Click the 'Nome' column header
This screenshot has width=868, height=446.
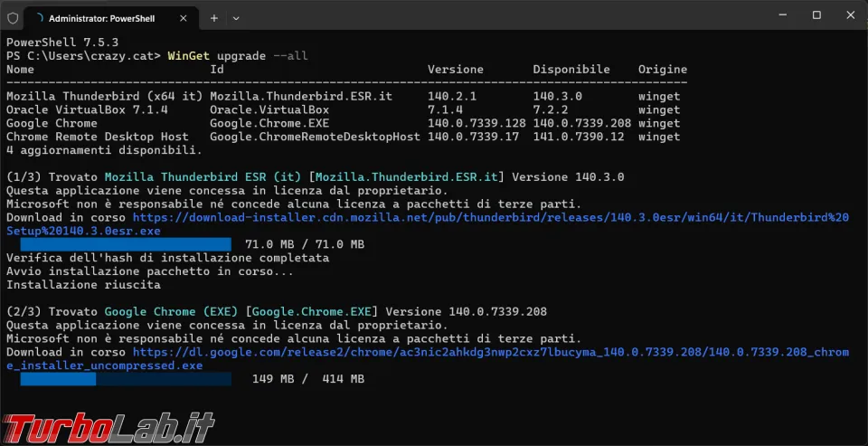[20, 70]
